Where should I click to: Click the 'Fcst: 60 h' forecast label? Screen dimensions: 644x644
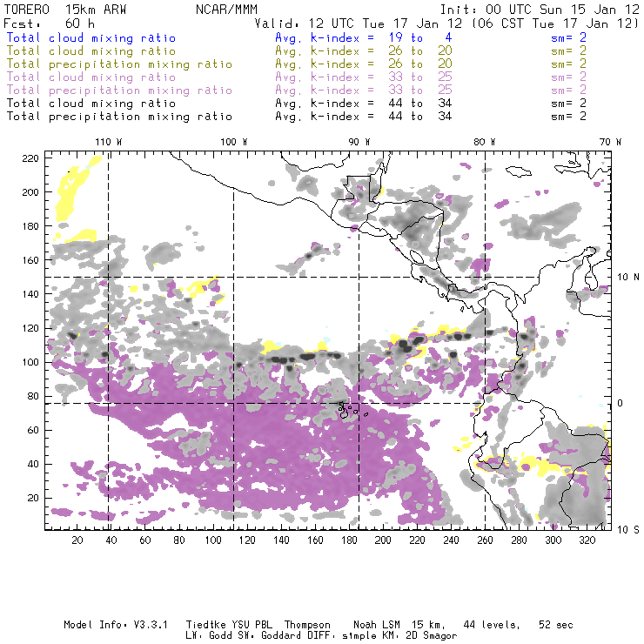[x=50, y=23]
